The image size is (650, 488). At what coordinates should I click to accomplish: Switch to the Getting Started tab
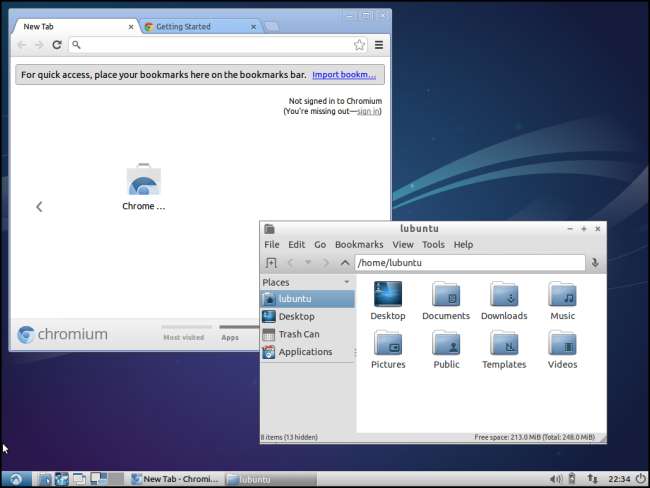click(195, 27)
